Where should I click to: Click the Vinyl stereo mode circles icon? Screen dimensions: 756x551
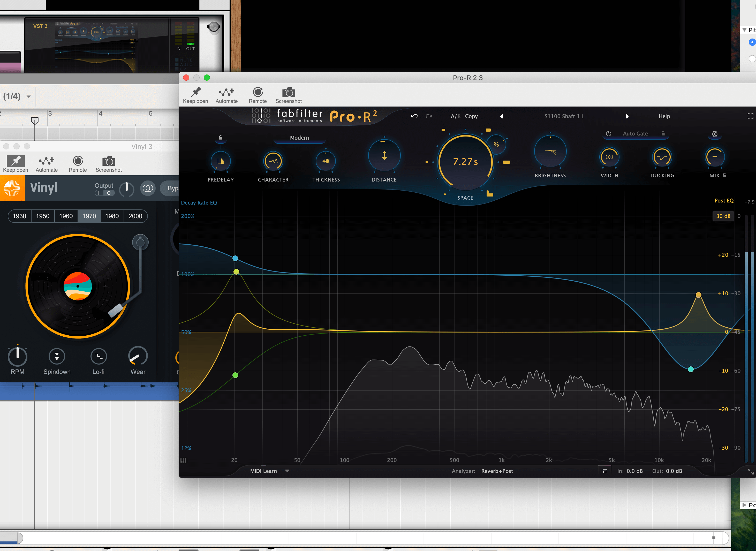(148, 188)
